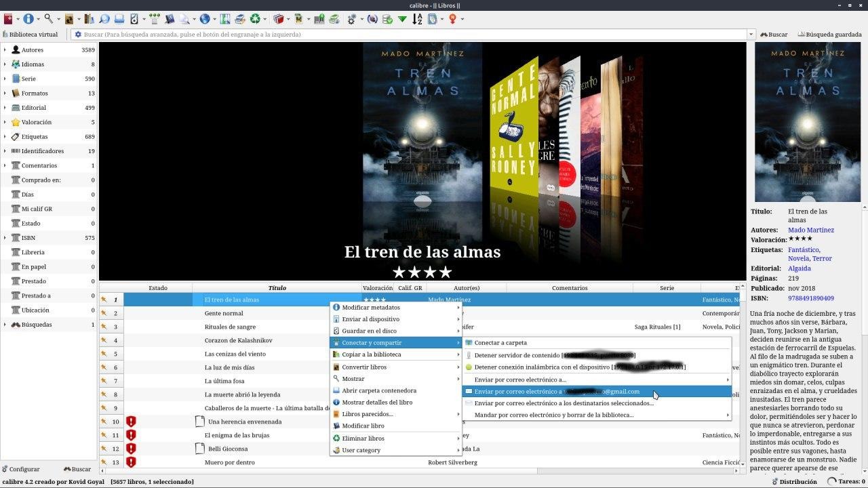The width and height of the screenshot is (868, 488).
Task: Open the Mado Martínez author link
Action: (811, 230)
